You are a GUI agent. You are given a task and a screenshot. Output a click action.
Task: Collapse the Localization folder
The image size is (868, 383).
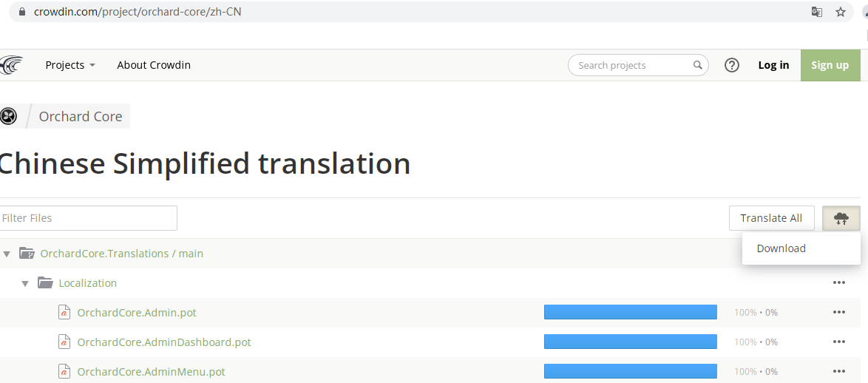click(25, 283)
